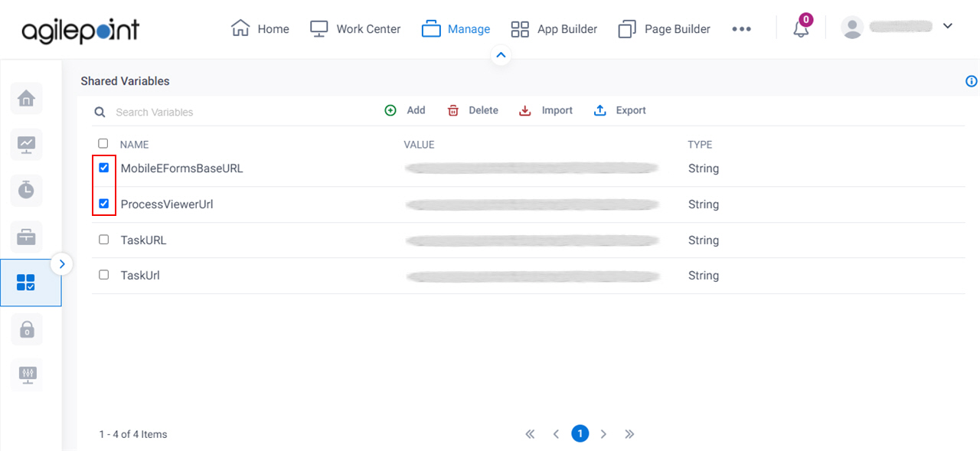Uncheck the MobileEFormsBaseURL variable
Image resolution: width=980 pixels, height=451 pixels.
pyautogui.click(x=103, y=168)
